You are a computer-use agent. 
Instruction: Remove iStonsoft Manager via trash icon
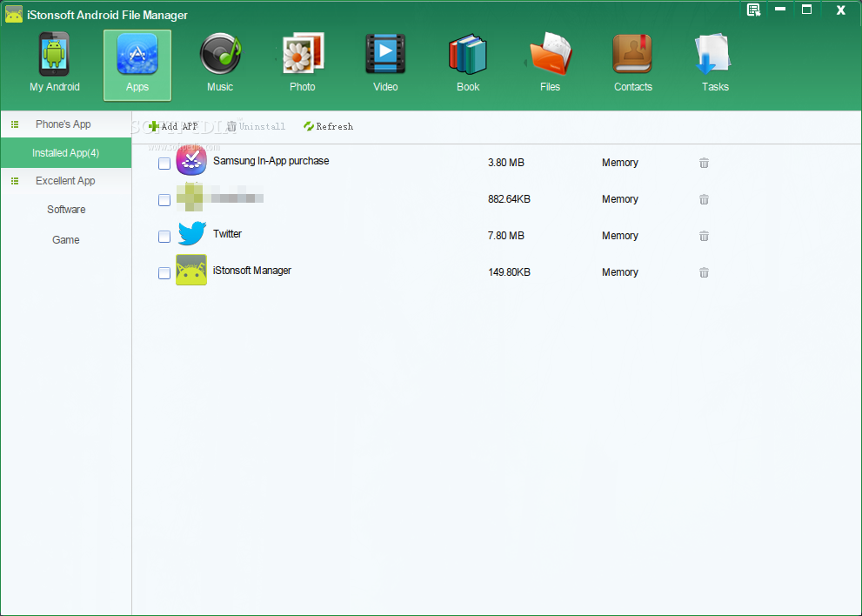point(704,272)
